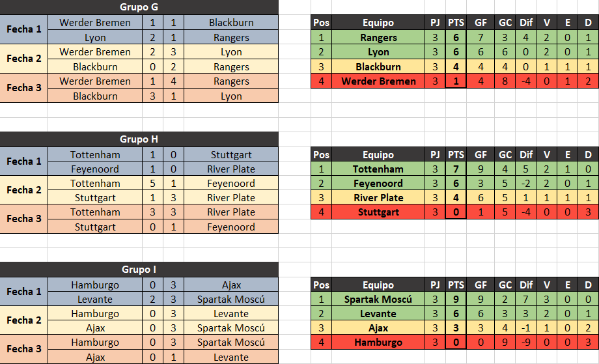Select the Grupo H header cell
Screen dimensions: 599x364
click(139, 139)
